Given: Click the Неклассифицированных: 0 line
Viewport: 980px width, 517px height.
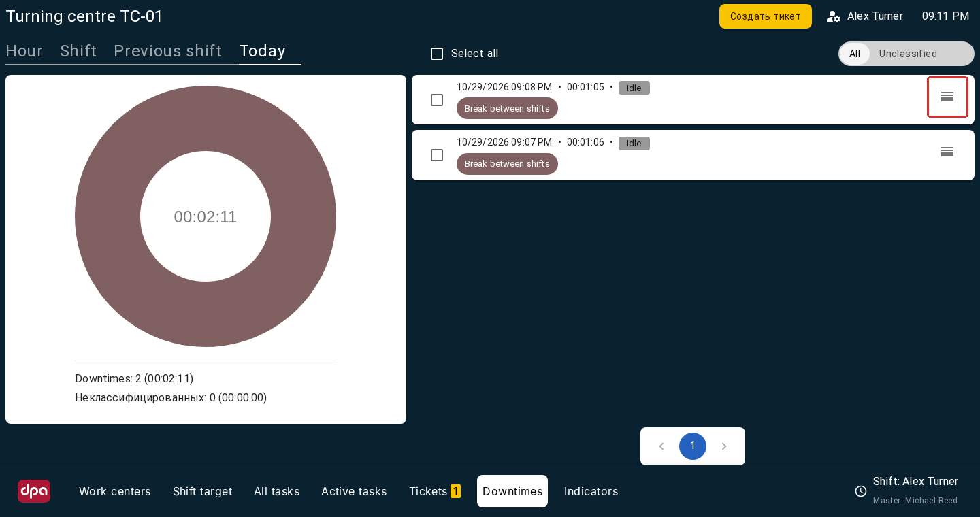Looking at the screenshot, I should tap(171, 397).
